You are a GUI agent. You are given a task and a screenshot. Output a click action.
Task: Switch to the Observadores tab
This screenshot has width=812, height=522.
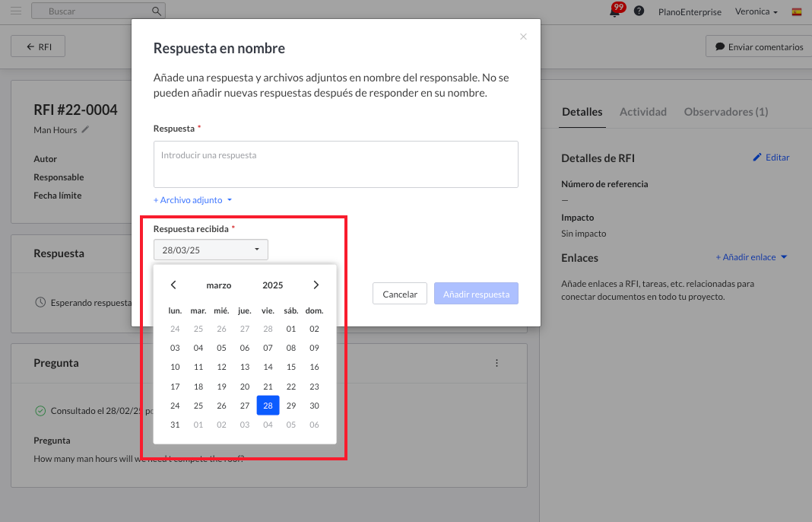tap(725, 112)
